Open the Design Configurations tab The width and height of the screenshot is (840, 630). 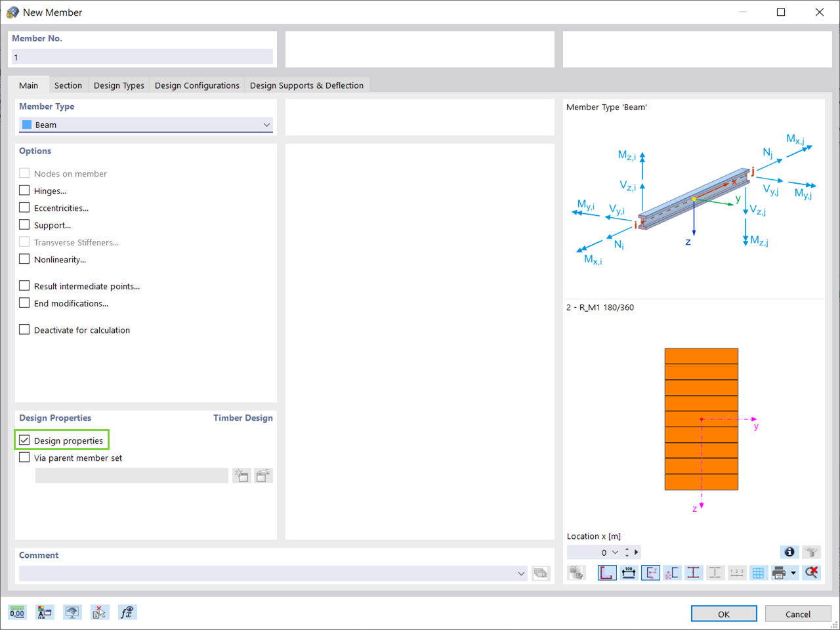click(x=197, y=85)
